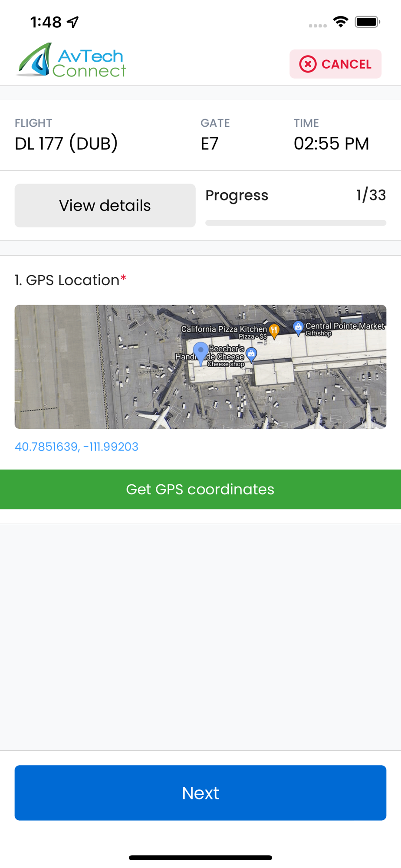The height and width of the screenshot is (868, 401).
Task: Tap the coordinates link 40.7851639, -111.99203
Action: pyautogui.click(x=76, y=447)
